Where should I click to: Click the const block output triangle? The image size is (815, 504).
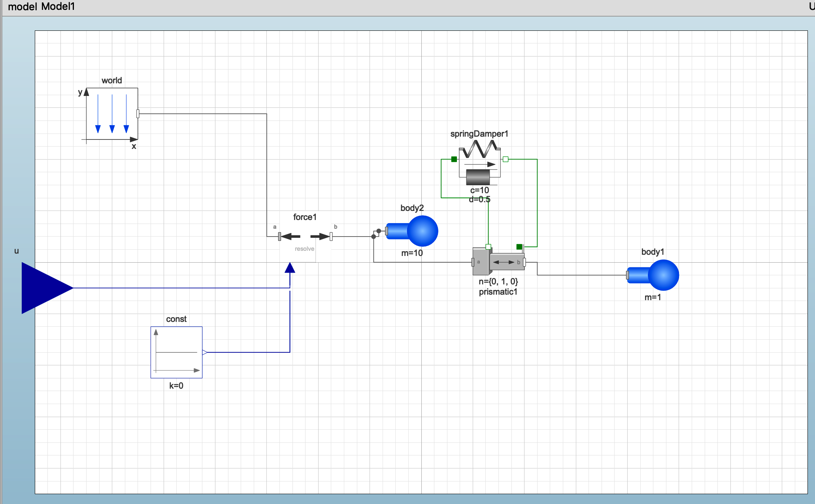pos(205,352)
